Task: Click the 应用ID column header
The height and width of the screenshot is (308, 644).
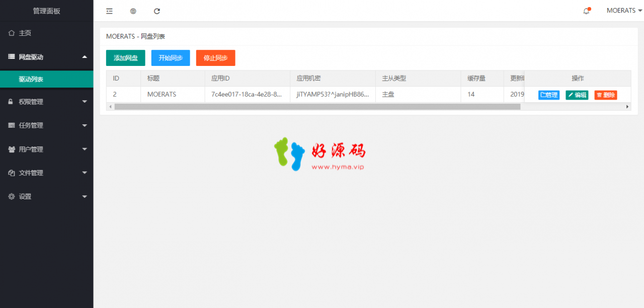Action: [248, 79]
